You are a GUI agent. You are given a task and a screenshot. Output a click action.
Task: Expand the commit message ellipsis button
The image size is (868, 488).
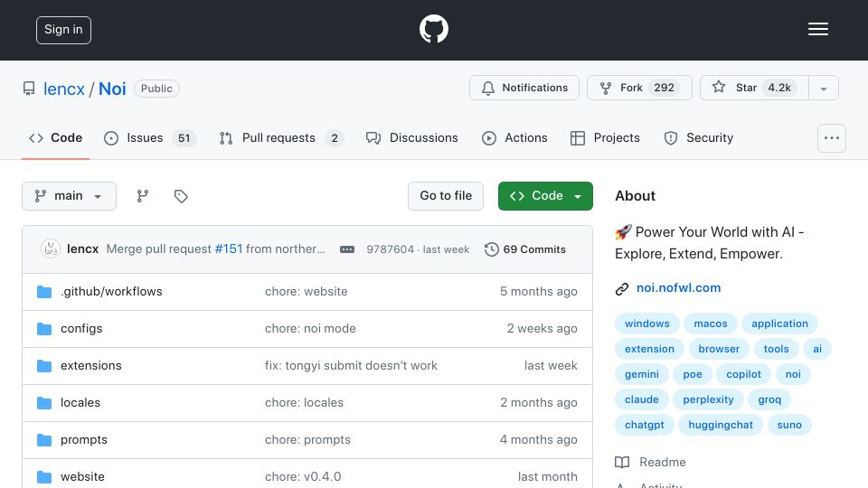347,249
